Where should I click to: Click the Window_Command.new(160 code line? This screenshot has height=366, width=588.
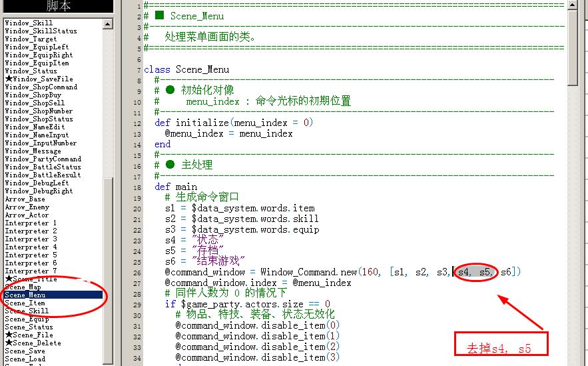tap(343, 272)
